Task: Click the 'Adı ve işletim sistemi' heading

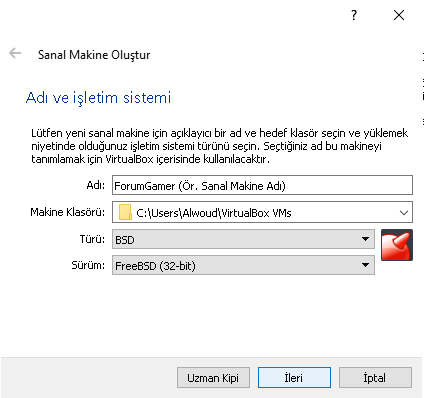Action: [x=98, y=98]
